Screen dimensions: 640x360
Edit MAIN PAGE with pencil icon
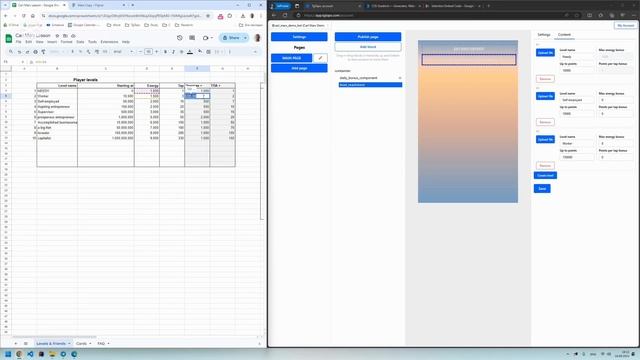[x=320, y=58]
